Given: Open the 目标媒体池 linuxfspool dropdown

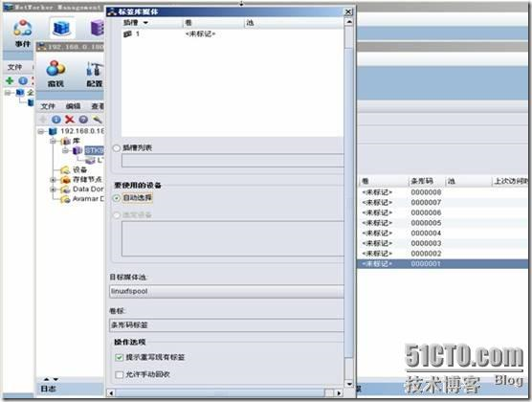Looking at the screenshot, I should [227, 291].
